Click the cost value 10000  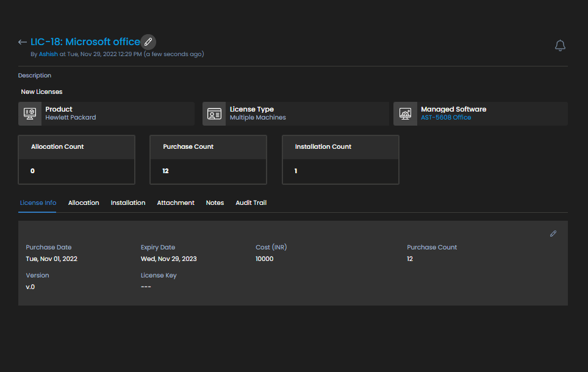point(264,259)
